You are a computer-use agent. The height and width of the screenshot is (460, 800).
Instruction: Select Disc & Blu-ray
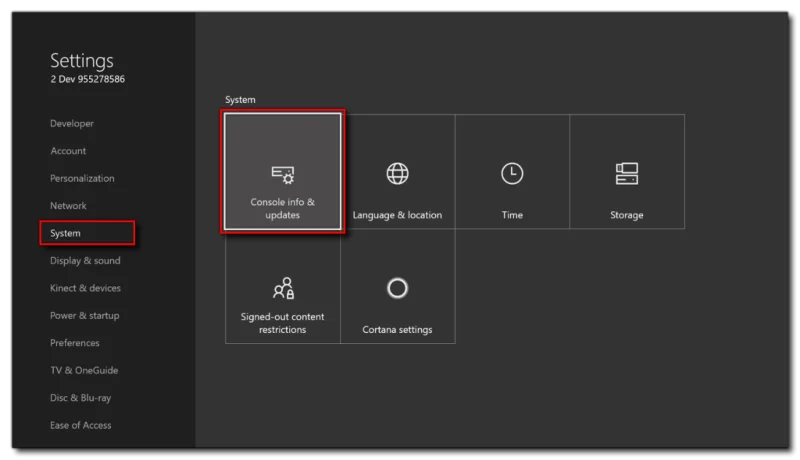coord(81,398)
